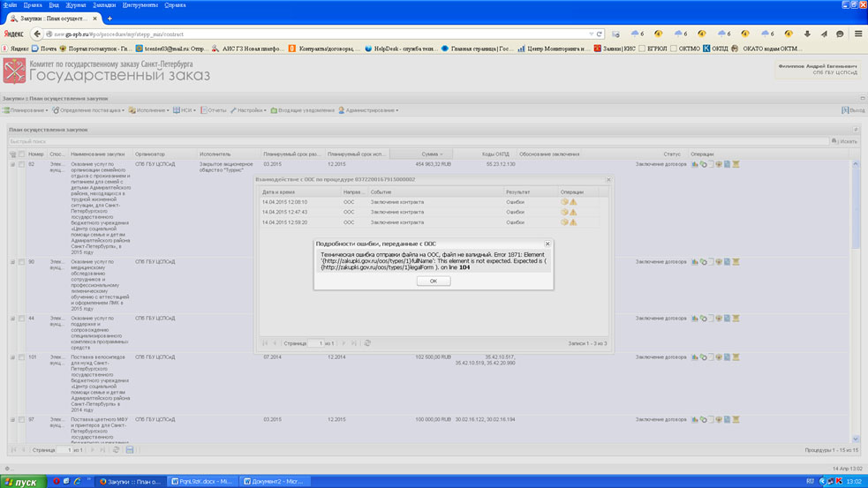Open the Почта bookmark

[x=44, y=49]
